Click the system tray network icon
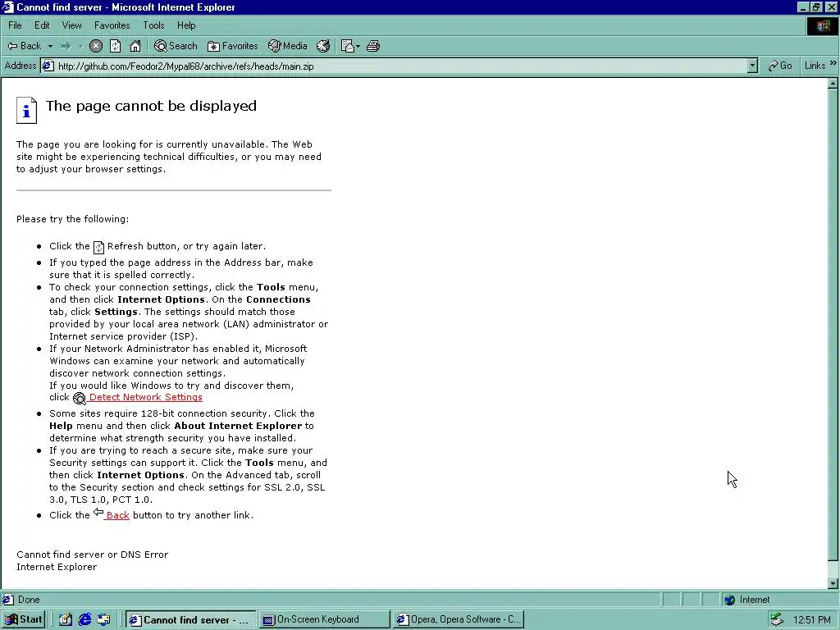Screen dimensions: 840x630 pyautogui.click(x=777, y=620)
